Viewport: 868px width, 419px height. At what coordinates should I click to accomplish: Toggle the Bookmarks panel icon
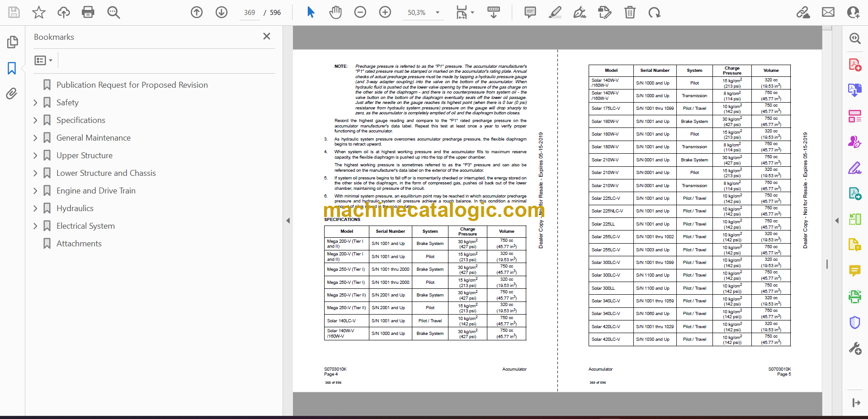(x=12, y=68)
